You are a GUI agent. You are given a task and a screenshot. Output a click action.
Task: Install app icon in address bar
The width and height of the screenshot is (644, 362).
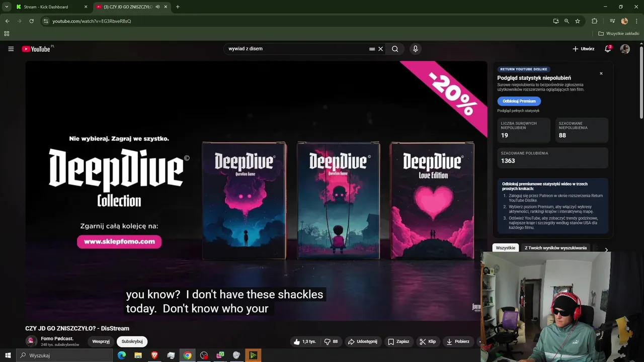coord(556,21)
